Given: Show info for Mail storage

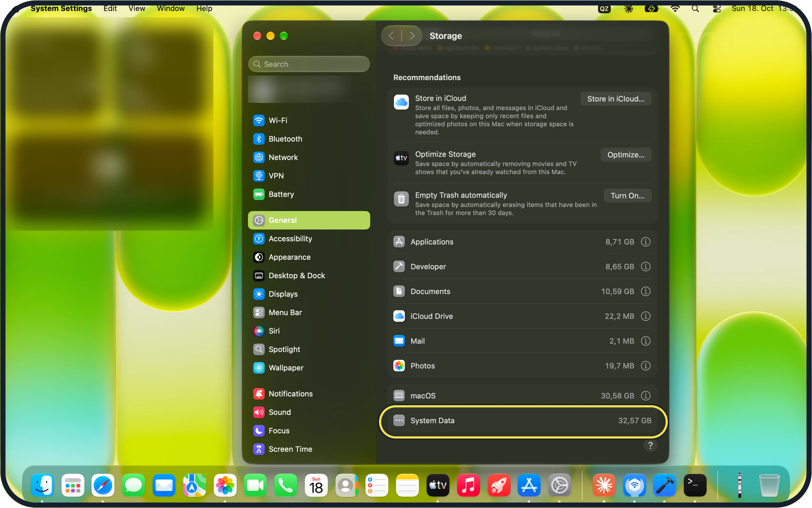Looking at the screenshot, I should tap(645, 341).
